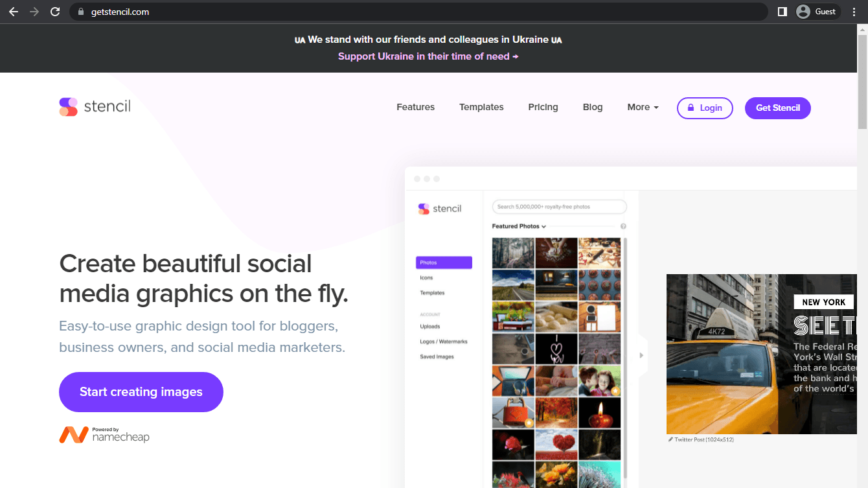
Task: Select Photos tab in preview sidebar
Action: point(444,262)
